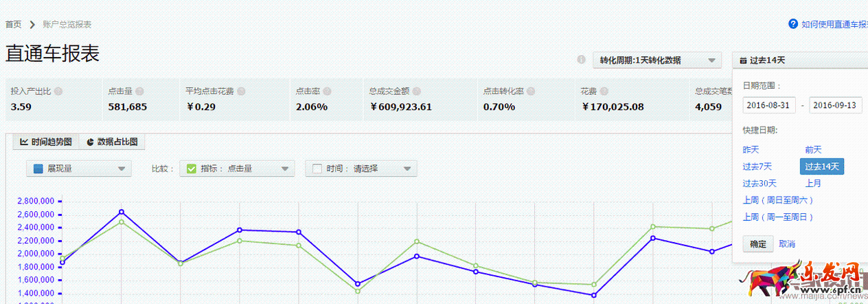Switch to the 数据占比图 tab
The width and height of the screenshot is (868, 304).
tap(112, 142)
